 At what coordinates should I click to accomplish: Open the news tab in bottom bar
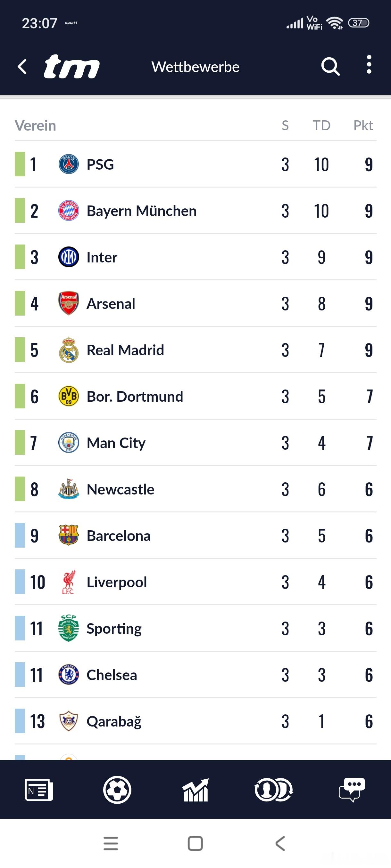pos(39,790)
